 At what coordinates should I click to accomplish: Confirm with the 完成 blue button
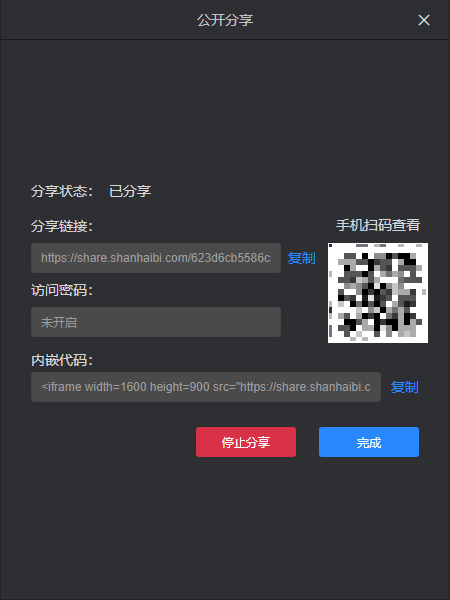369,442
